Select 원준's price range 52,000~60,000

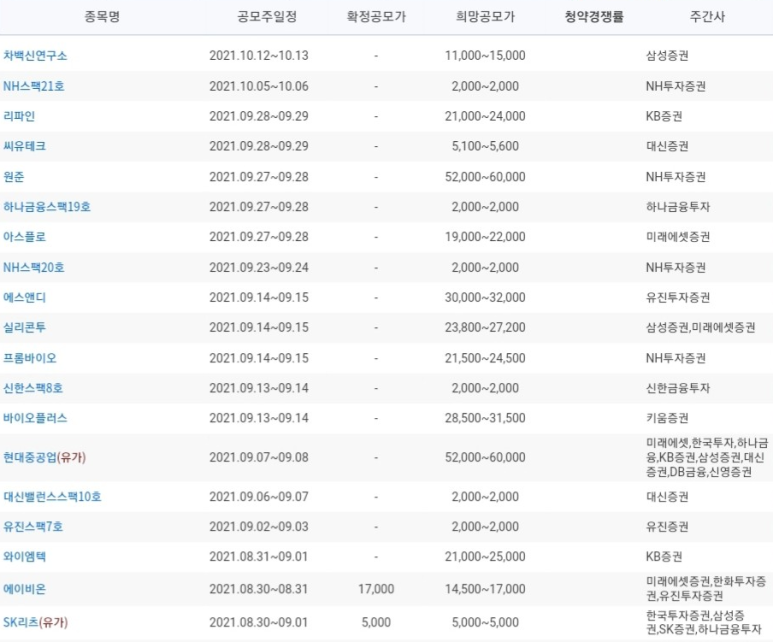[485, 177]
